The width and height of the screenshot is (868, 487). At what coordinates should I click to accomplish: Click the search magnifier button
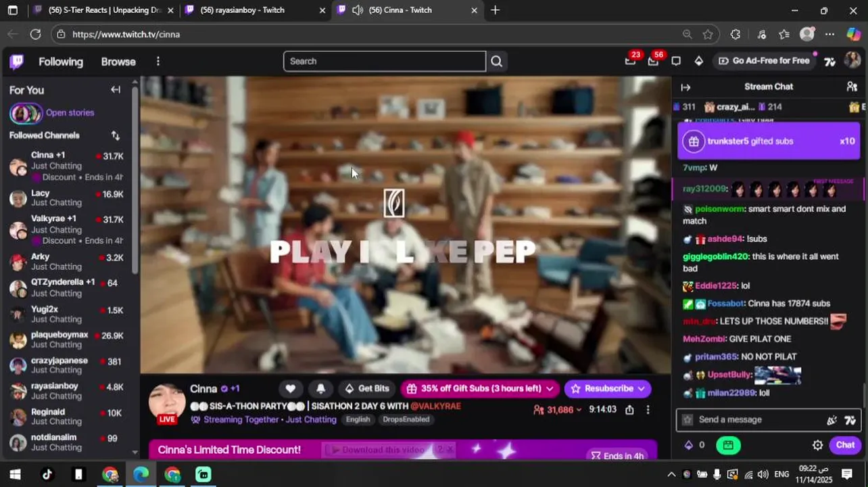497,62
